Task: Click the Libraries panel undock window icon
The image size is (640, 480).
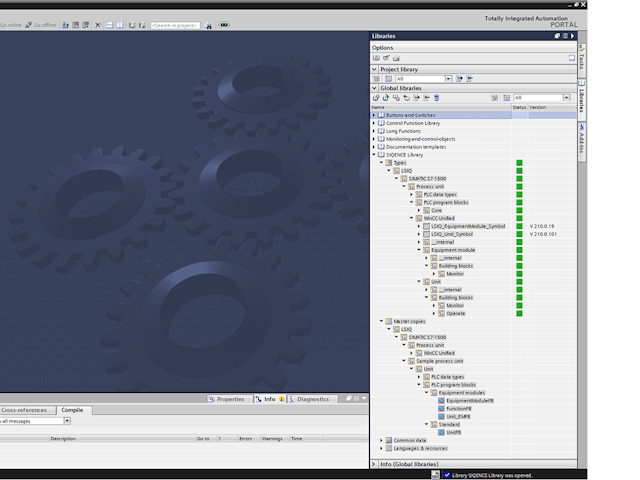Action: tap(557, 36)
